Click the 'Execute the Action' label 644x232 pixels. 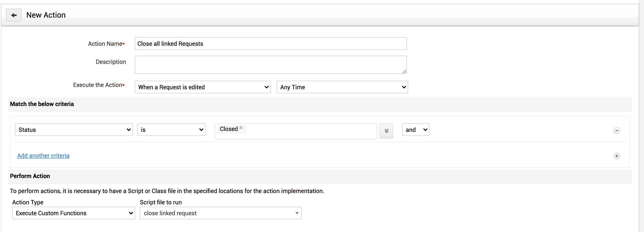pyautogui.click(x=98, y=85)
